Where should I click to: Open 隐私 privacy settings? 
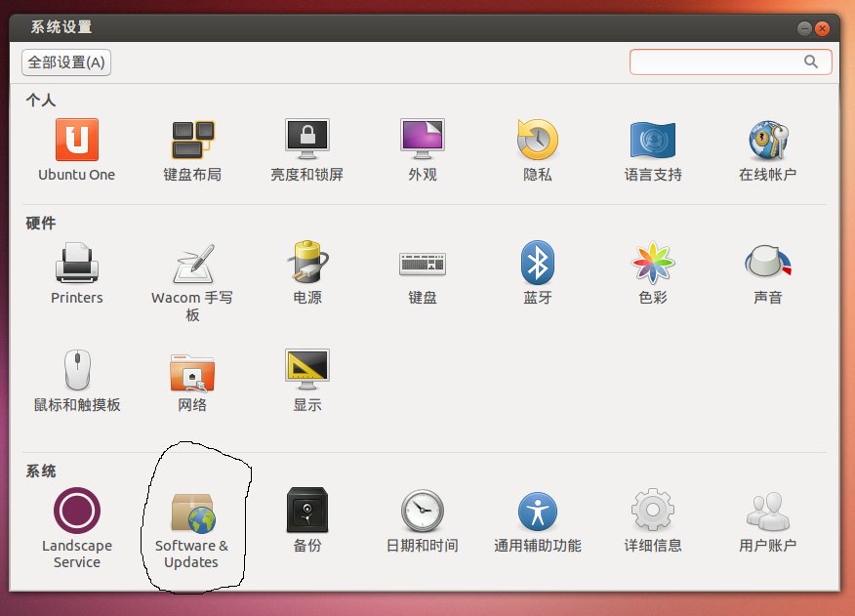point(538,150)
